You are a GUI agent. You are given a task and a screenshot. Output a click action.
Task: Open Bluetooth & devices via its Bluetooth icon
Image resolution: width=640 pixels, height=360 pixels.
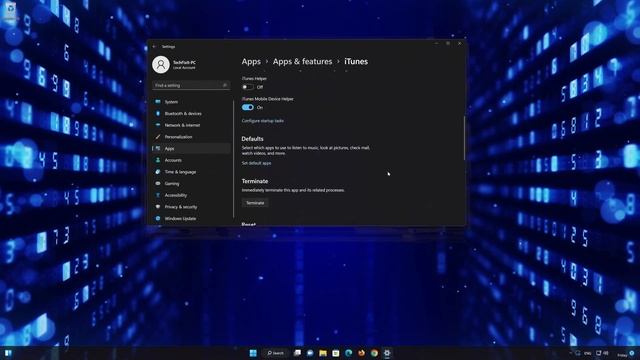pyautogui.click(x=158, y=113)
